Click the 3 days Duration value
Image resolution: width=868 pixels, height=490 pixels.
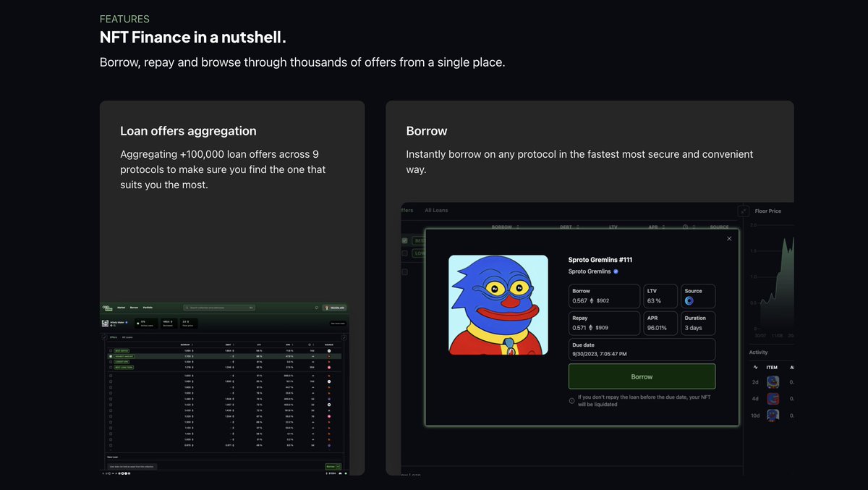(694, 327)
